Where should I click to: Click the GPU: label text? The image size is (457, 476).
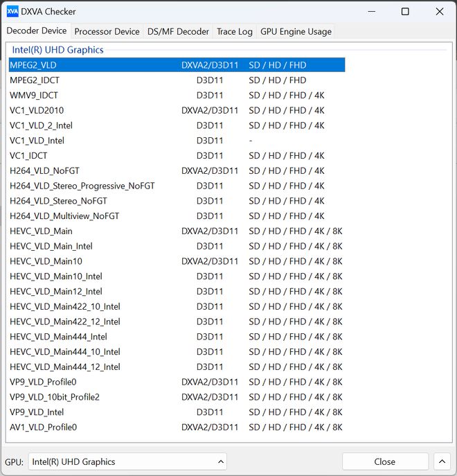(x=14, y=462)
